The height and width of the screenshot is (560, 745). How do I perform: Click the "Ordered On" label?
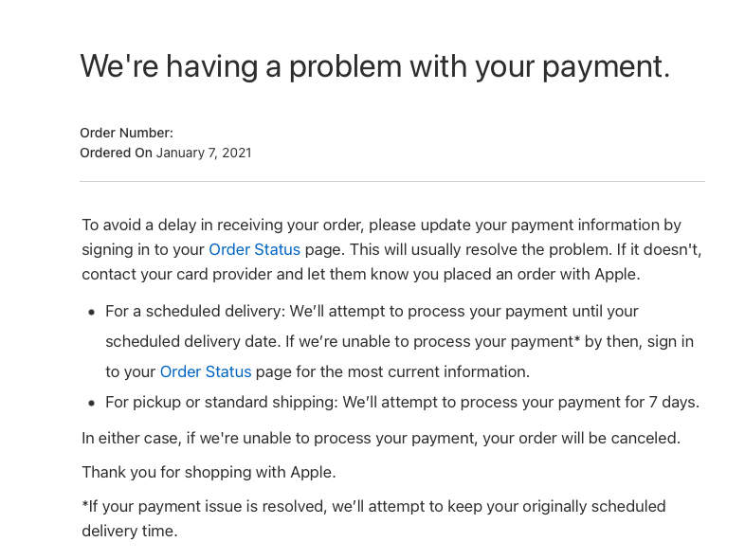(116, 153)
